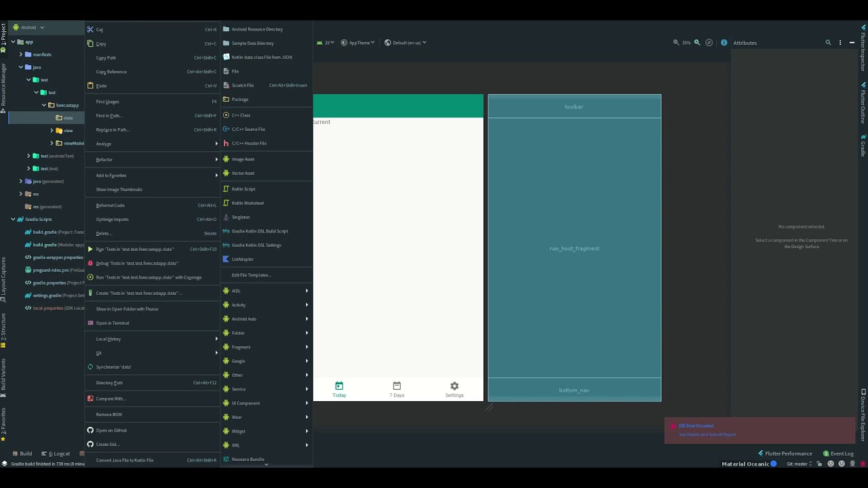Expand the manifests folder

[x=20, y=54]
